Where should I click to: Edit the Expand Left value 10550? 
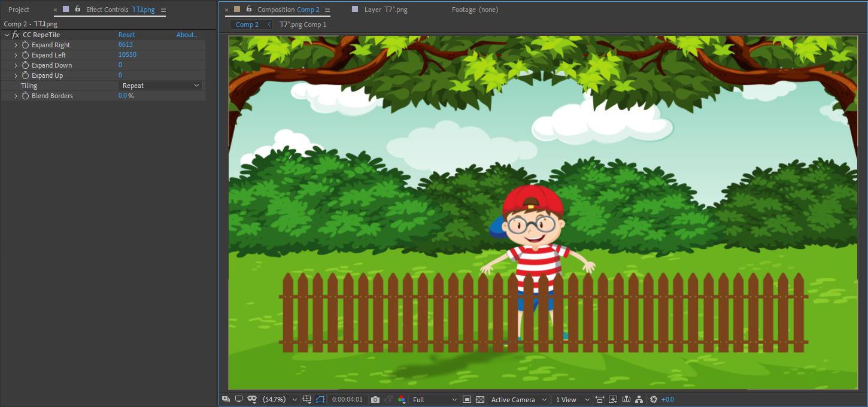tap(128, 55)
